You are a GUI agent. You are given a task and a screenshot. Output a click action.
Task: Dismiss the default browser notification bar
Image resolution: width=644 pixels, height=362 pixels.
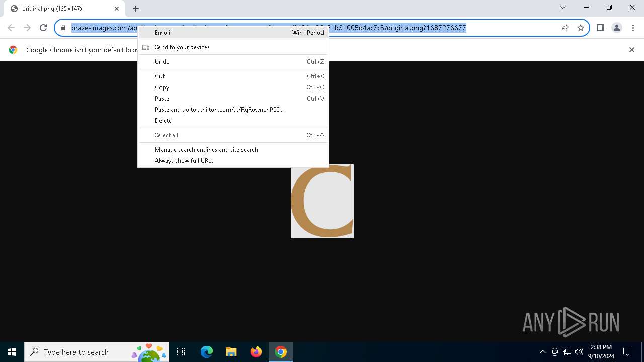coord(632,50)
